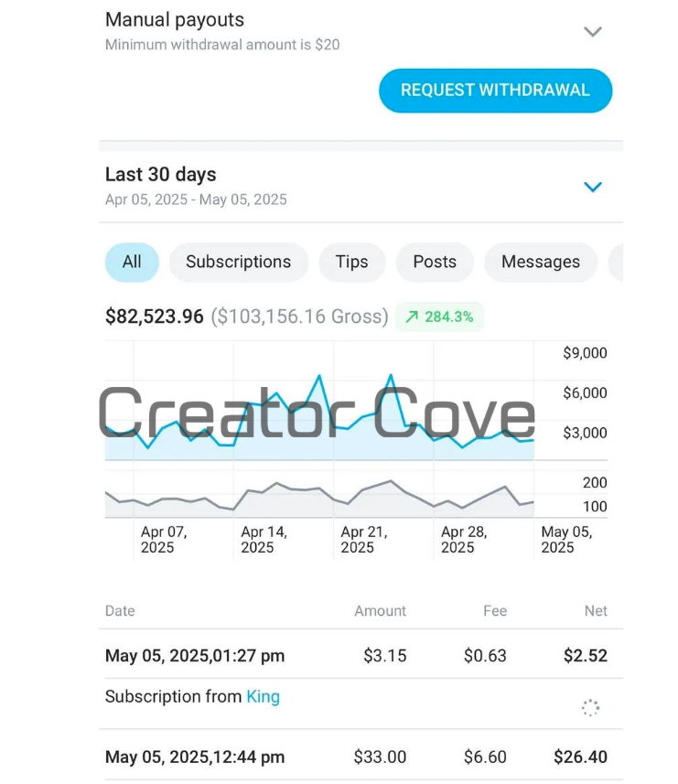
Task: Select the All earnings filter
Action: click(x=132, y=262)
